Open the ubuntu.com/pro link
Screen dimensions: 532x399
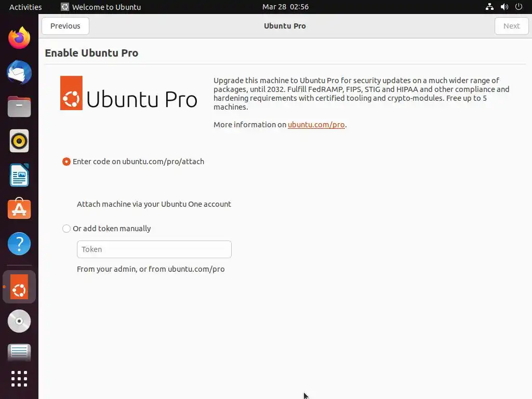pyautogui.click(x=316, y=125)
